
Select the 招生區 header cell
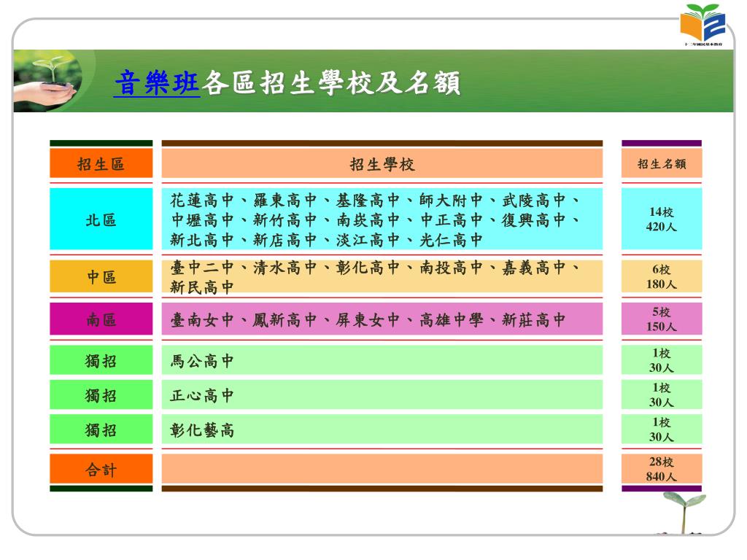click(101, 164)
